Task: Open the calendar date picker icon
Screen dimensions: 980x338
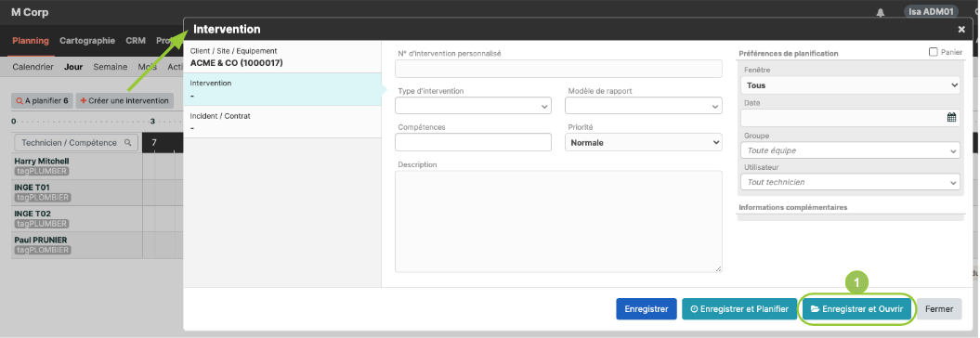Action: 951,117
